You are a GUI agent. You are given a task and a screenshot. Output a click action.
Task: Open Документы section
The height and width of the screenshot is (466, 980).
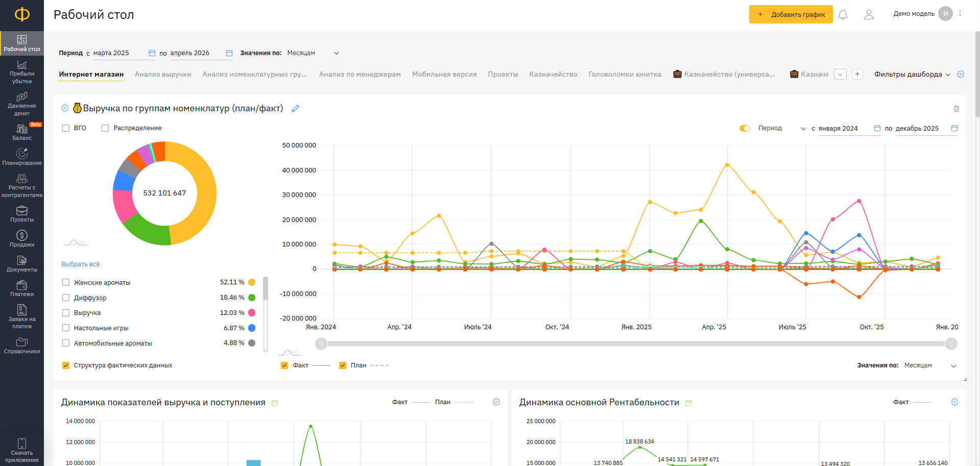22,264
